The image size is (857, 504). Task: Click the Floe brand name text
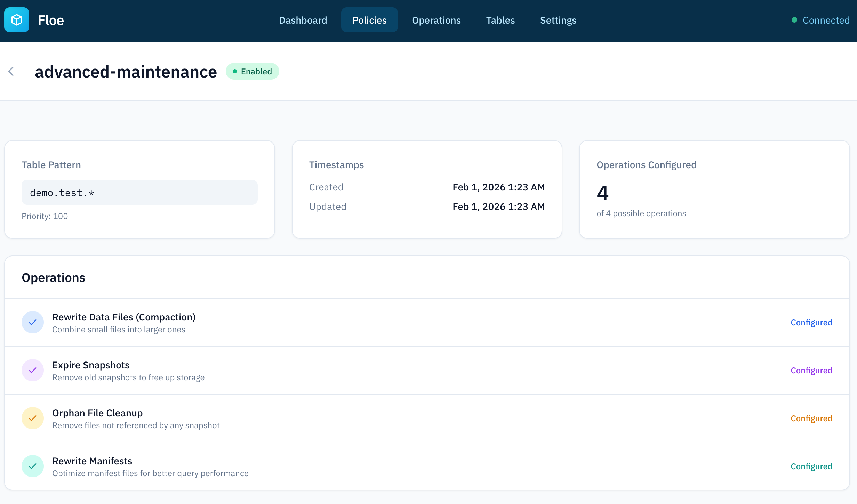coord(51,20)
